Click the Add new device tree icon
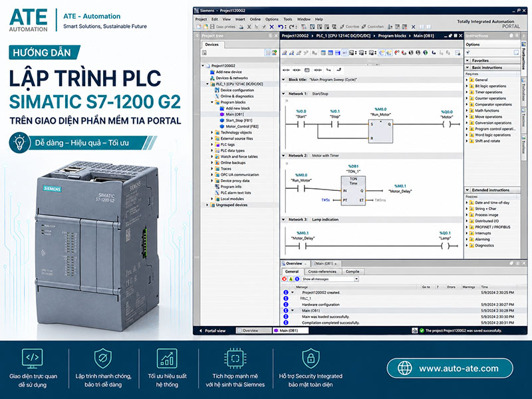This screenshot has height=399, width=532. pos(212,72)
